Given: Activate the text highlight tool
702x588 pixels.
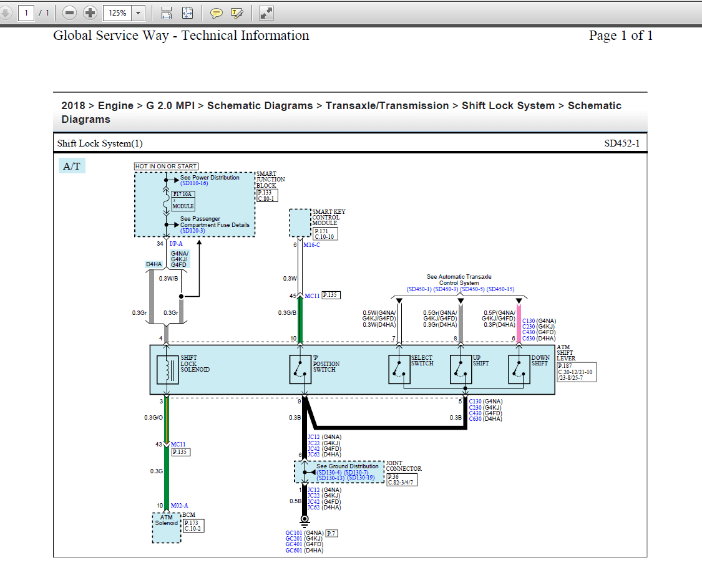Looking at the screenshot, I should pyautogui.click(x=237, y=12).
